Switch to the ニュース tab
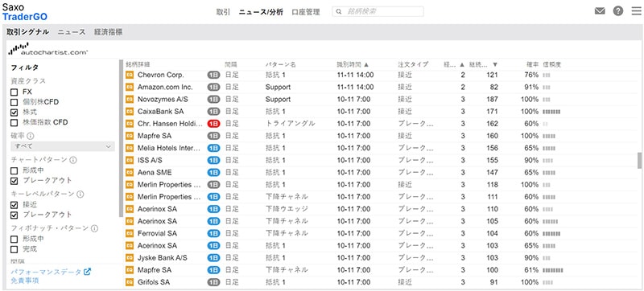The width and height of the screenshot is (644, 291). click(x=72, y=32)
